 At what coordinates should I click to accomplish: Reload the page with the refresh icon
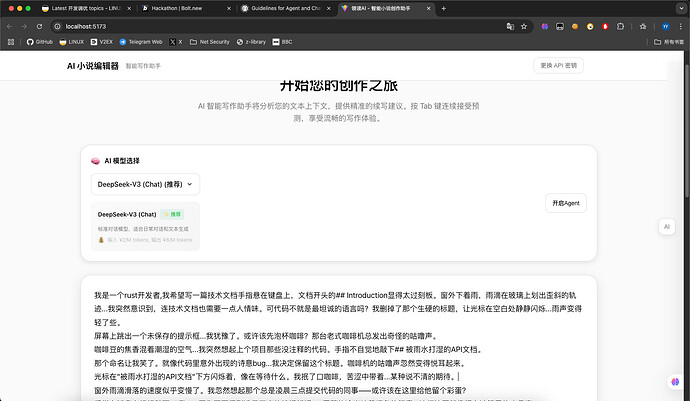(39, 26)
